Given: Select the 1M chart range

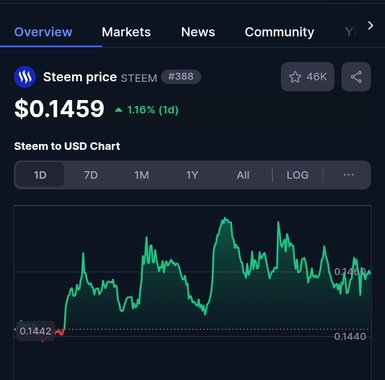Looking at the screenshot, I should [142, 175].
